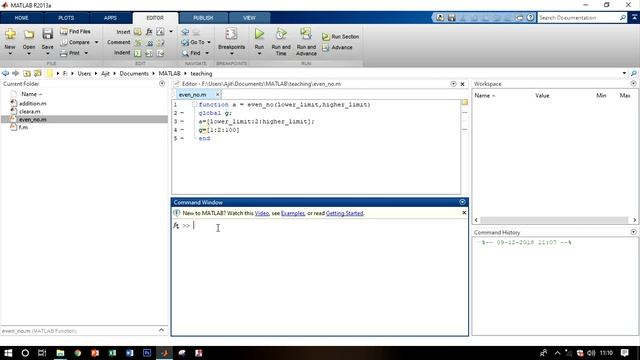Click the Compare button

(75, 42)
